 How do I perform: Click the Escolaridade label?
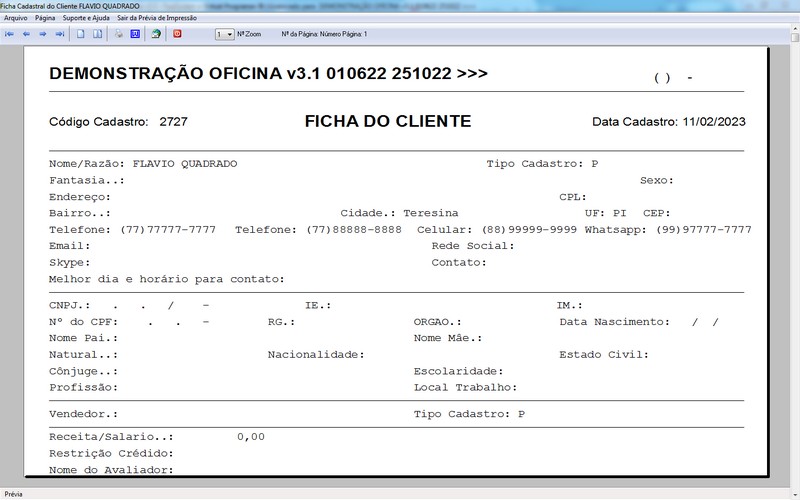click(x=459, y=371)
